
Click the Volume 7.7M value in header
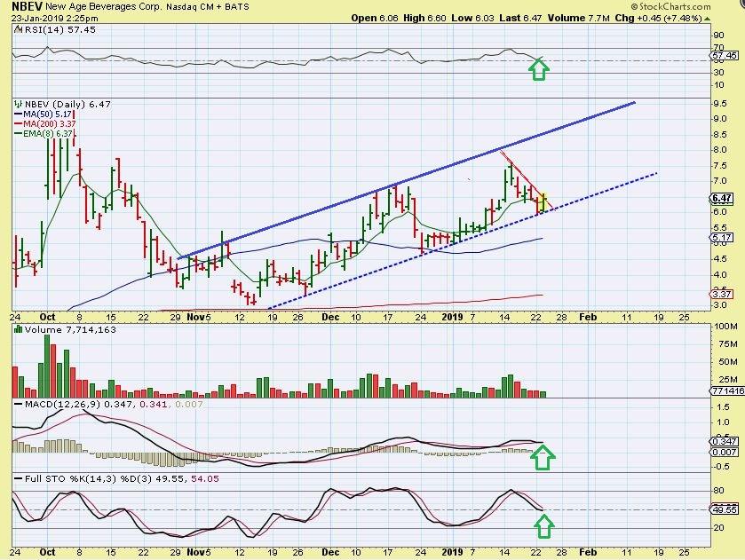coord(578,18)
